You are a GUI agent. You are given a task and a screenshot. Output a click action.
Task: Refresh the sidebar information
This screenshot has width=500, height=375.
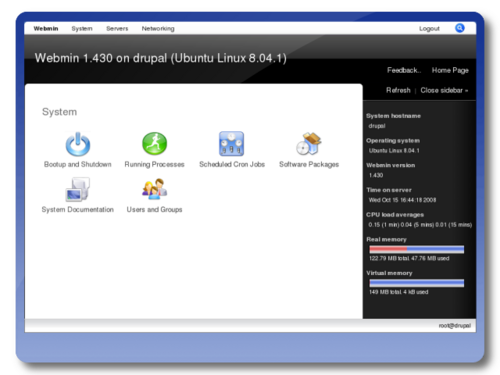point(398,90)
